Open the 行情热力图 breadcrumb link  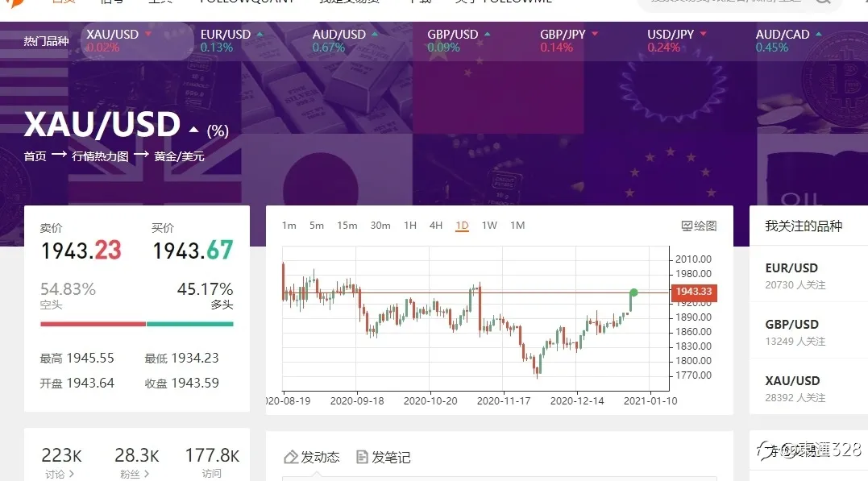coord(100,156)
